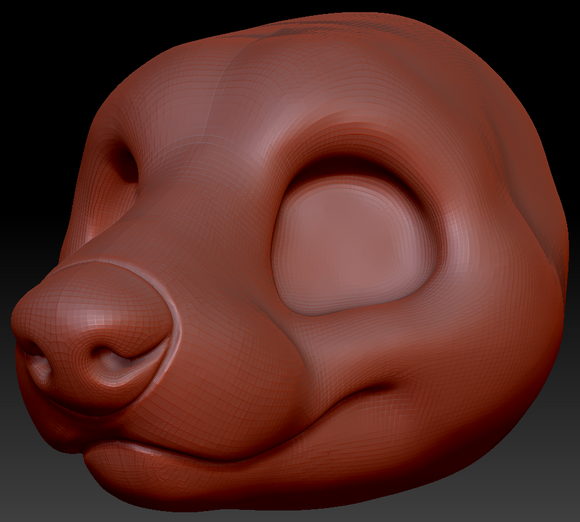Click the large eye socket inset surface
Viewport: 580px width, 522px height.
point(350,246)
